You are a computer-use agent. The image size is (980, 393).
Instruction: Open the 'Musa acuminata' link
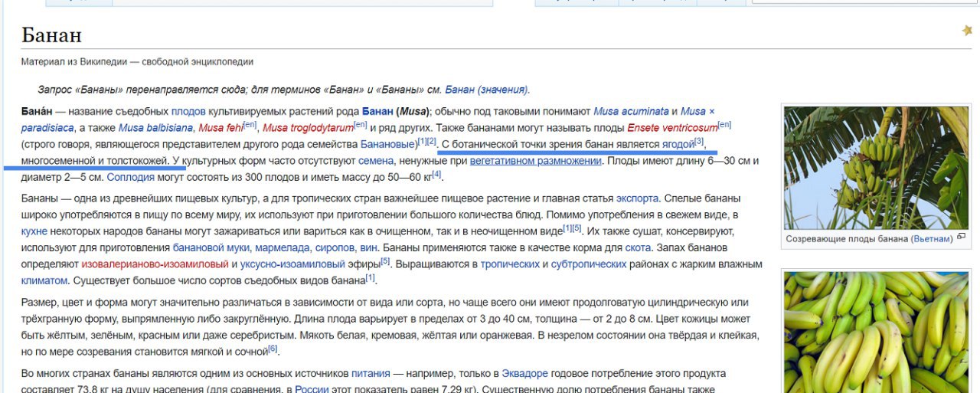point(631,111)
